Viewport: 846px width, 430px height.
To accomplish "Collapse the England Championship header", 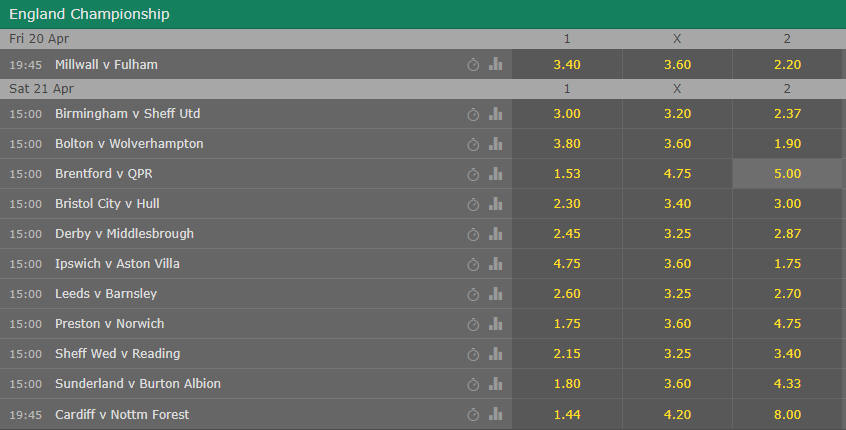I will click(x=423, y=14).
